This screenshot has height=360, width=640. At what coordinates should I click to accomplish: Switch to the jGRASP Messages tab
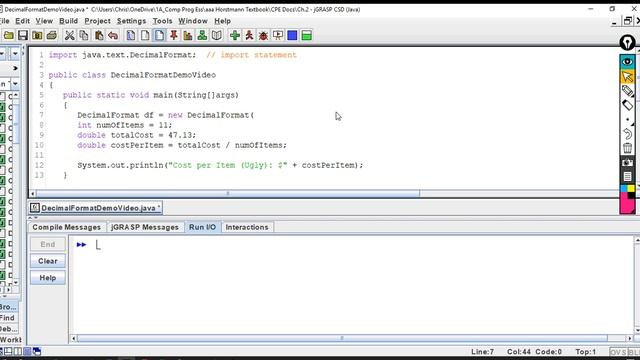[145, 227]
